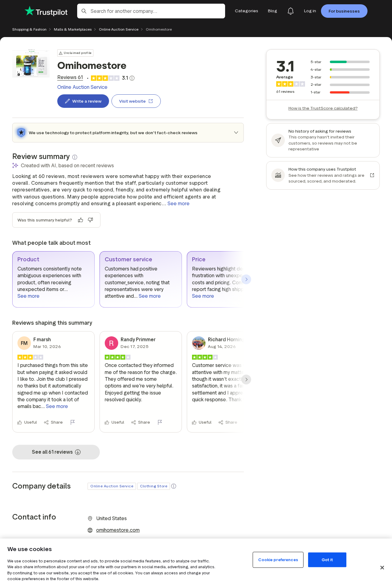The height and width of the screenshot is (582, 392).
Task: Share F marsh's review
Action: pos(53,422)
